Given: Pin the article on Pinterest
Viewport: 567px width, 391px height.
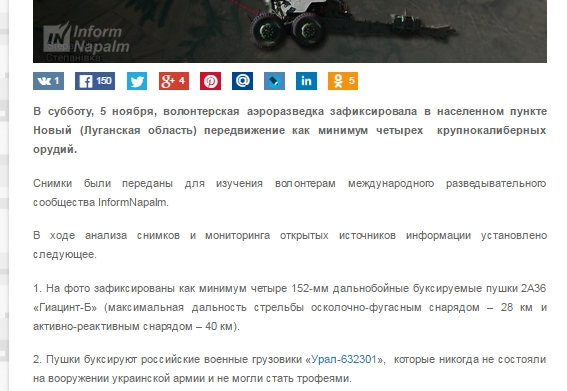Looking at the screenshot, I should [x=210, y=81].
